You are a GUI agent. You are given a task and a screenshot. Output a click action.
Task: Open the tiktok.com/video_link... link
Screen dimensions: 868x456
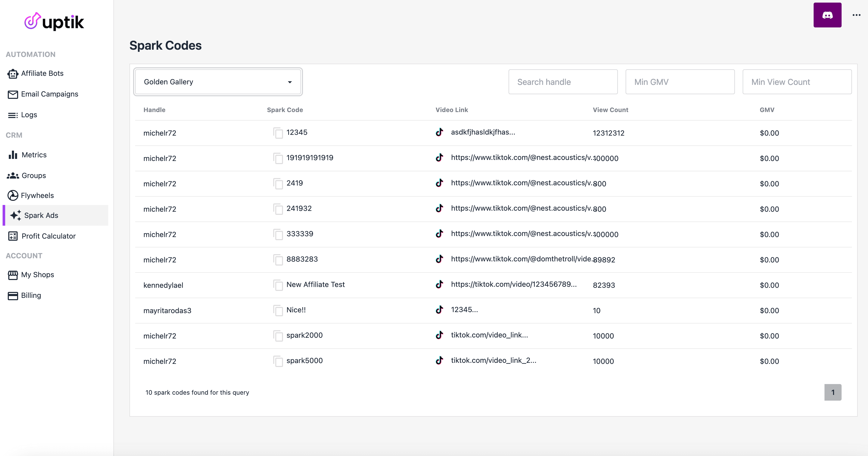click(x=489, y=335)
